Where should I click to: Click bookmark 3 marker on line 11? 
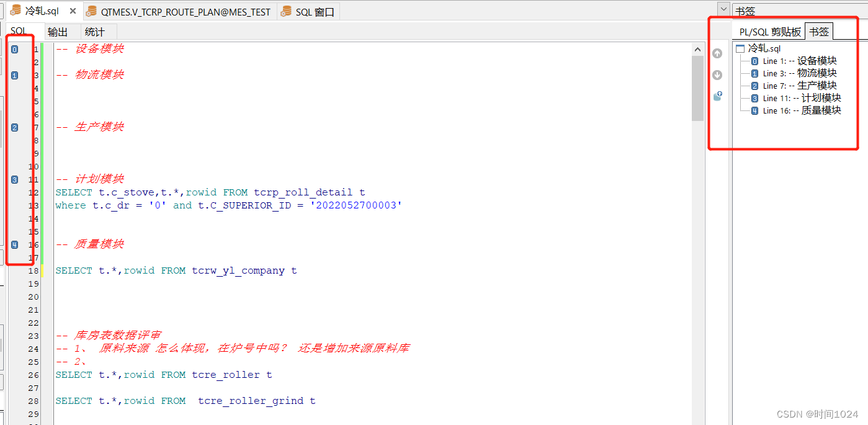point(14,179)
